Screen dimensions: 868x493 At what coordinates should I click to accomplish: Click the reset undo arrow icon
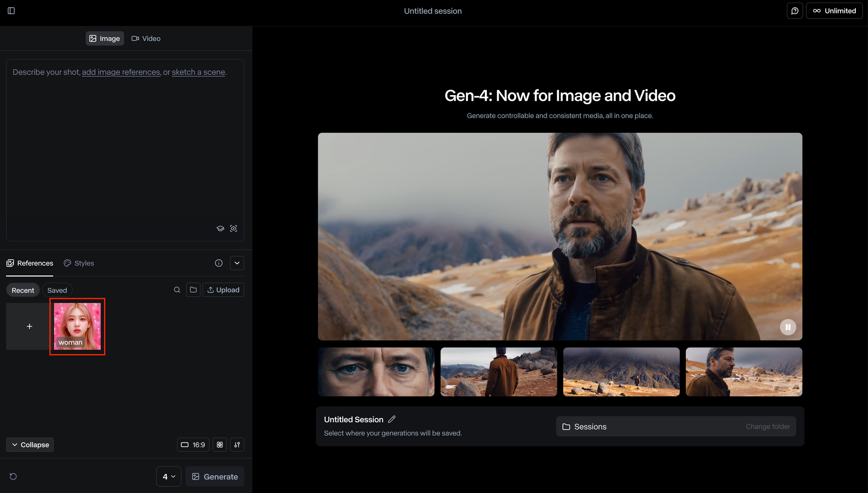click(x=13, y=477)
